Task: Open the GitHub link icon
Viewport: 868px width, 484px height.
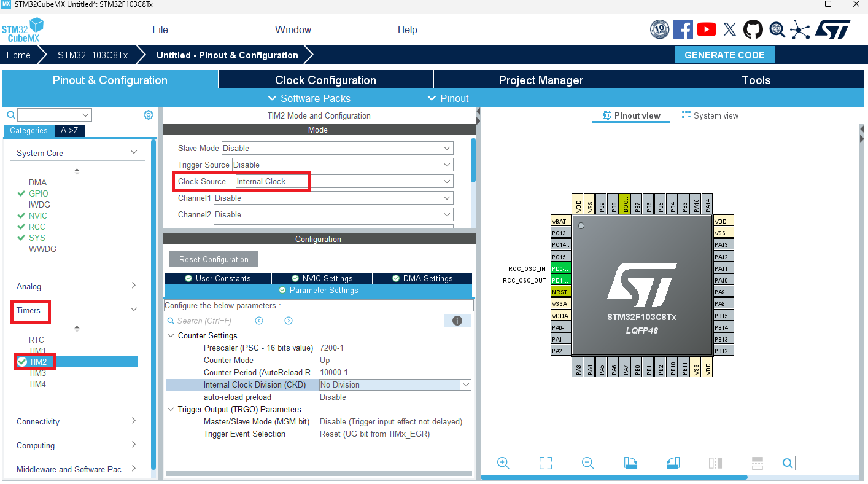Action: [x=753, y=29]
